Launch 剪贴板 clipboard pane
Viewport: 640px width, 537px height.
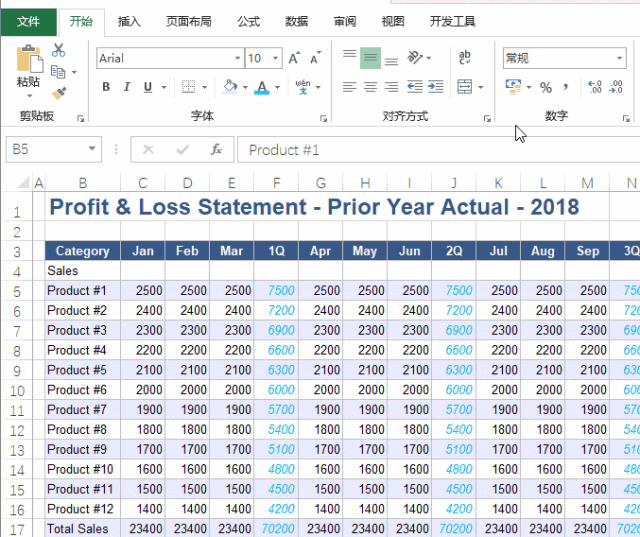80,118
